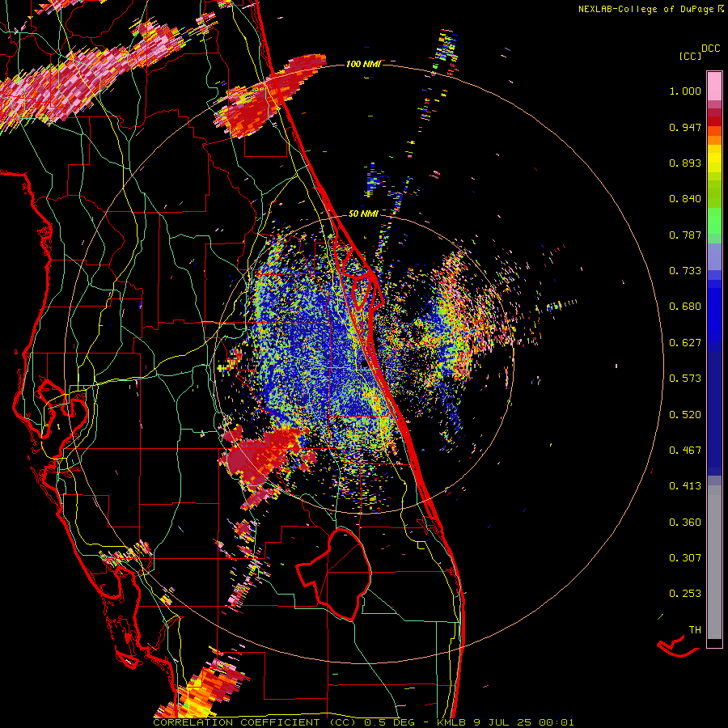Click the [CC] units label
Image resolution: width=728 pixels, height=728 pixels.
click(691, 56)
